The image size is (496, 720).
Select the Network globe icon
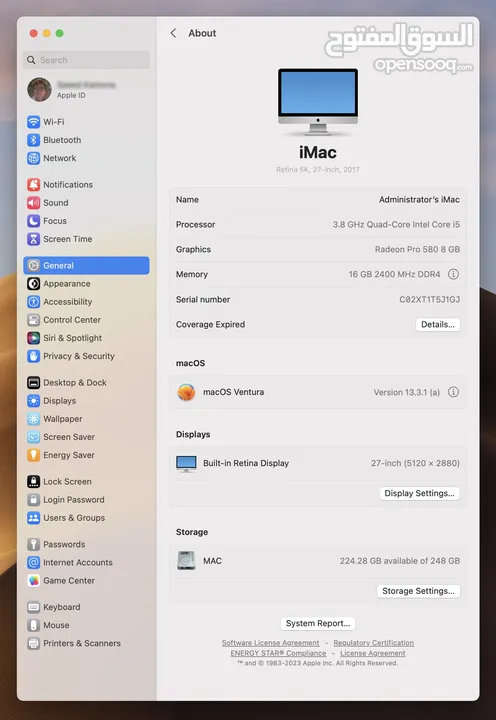(34, 158)
